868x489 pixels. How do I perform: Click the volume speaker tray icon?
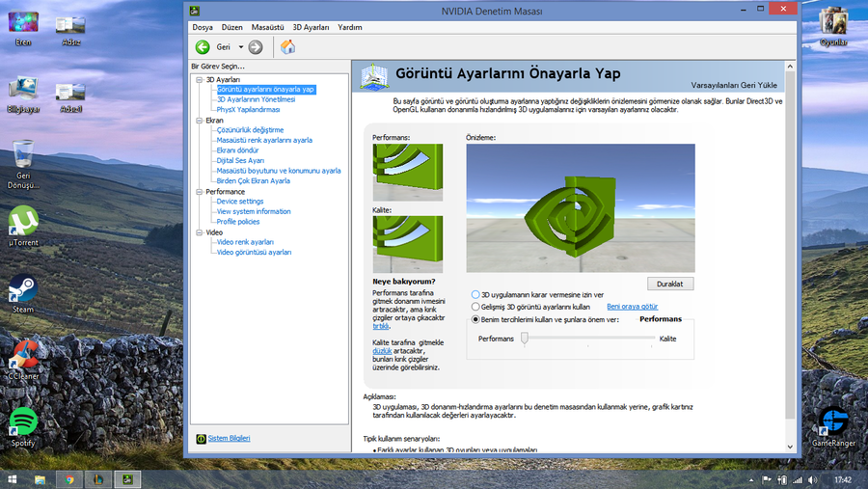[x=812, y=480]
